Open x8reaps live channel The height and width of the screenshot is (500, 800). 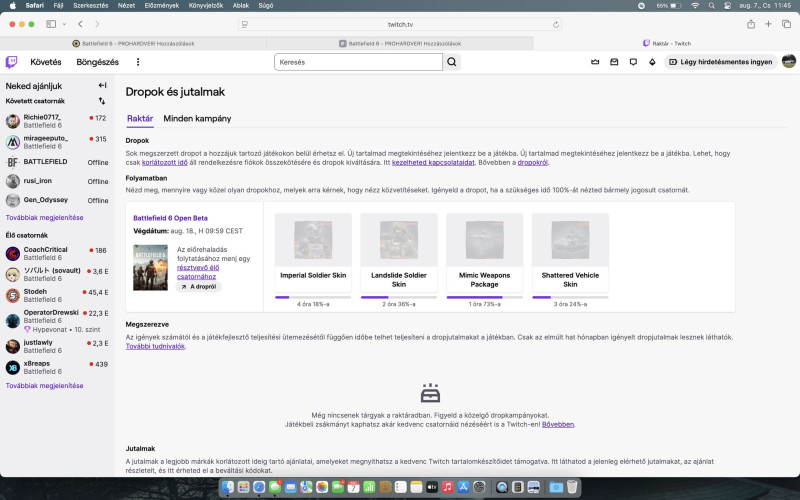pyautogui.click(x=57, y=367)
